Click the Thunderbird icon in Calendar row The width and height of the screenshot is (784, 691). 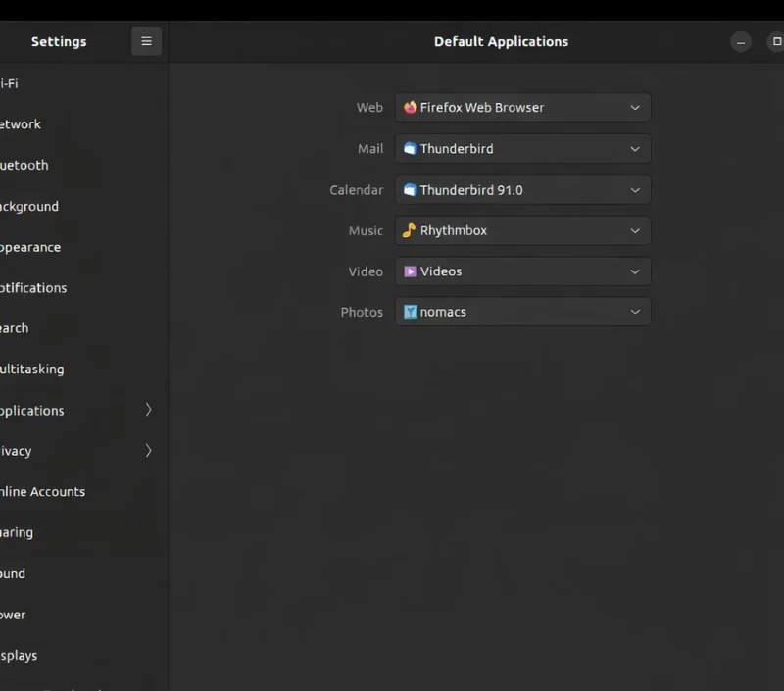[x=410, y=190]
